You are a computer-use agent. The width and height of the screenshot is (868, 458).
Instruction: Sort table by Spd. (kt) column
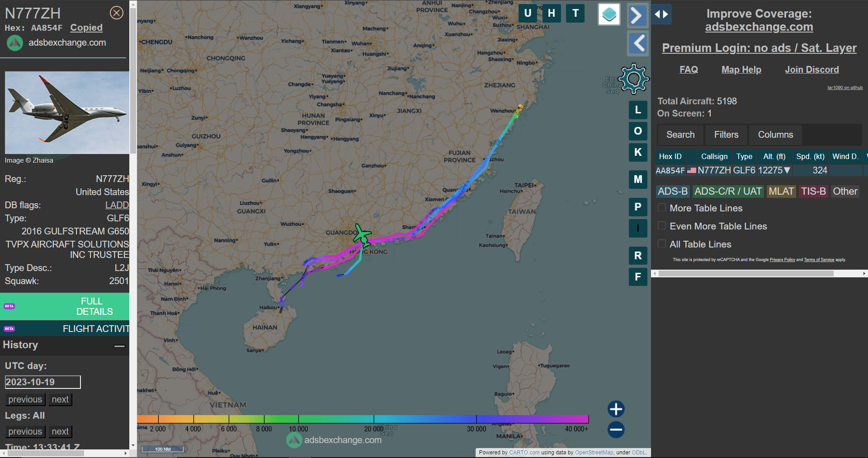click(810, 156)
